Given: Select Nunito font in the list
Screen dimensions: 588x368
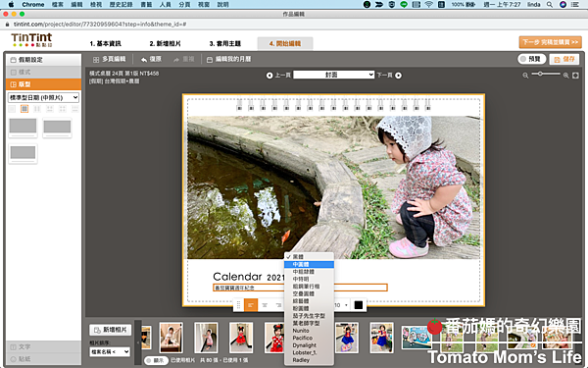Looking at the screenshot, I should coord(309,331).
